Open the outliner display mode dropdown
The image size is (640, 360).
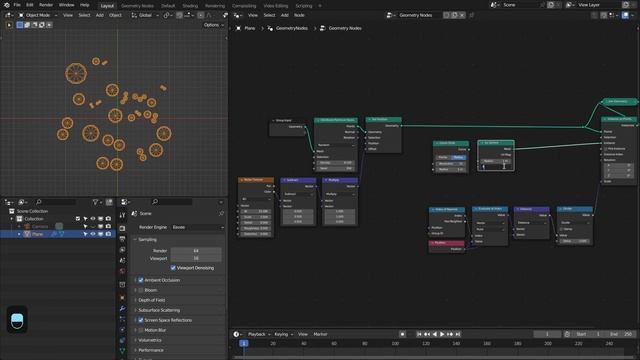22,202
